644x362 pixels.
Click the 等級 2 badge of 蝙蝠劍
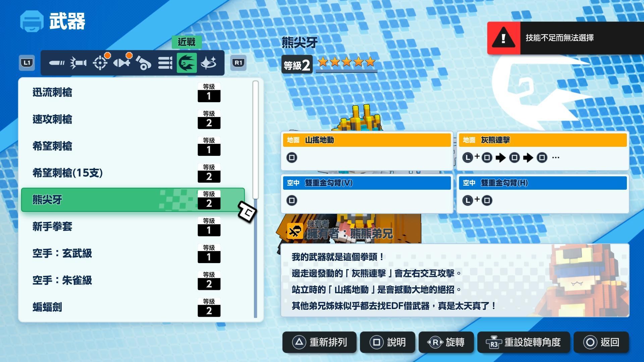(x=209, y=307)
